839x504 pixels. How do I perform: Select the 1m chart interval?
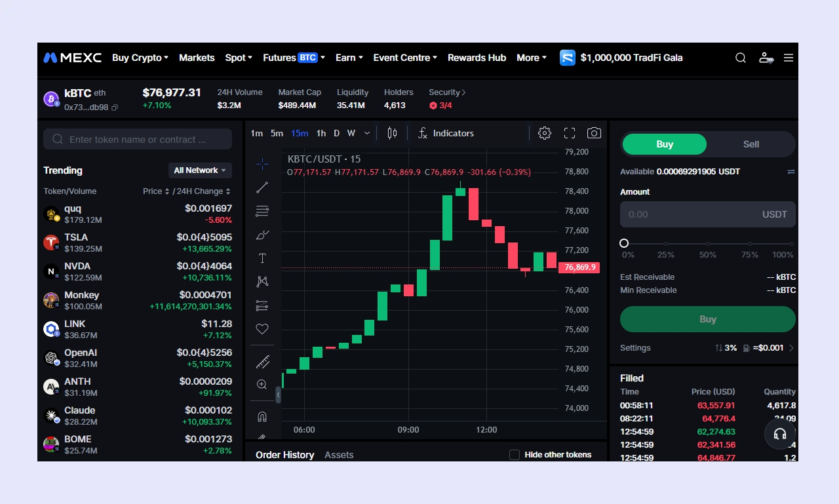point(256,133)
